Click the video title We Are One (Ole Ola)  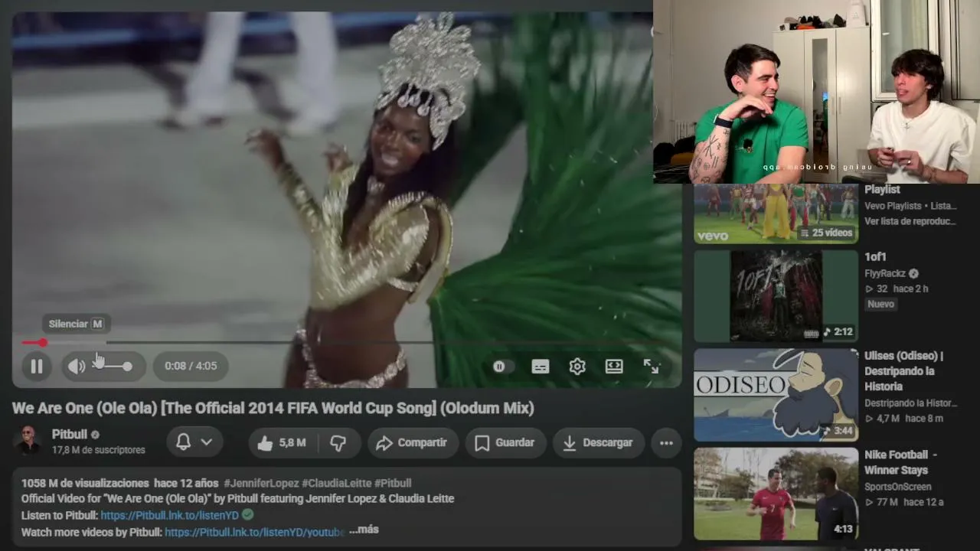273,408
